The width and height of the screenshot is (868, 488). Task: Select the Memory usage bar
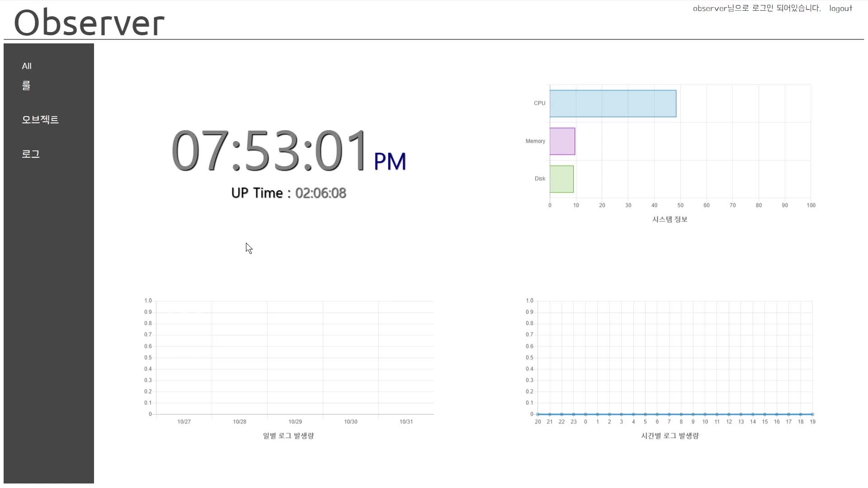tap(562, 141)
